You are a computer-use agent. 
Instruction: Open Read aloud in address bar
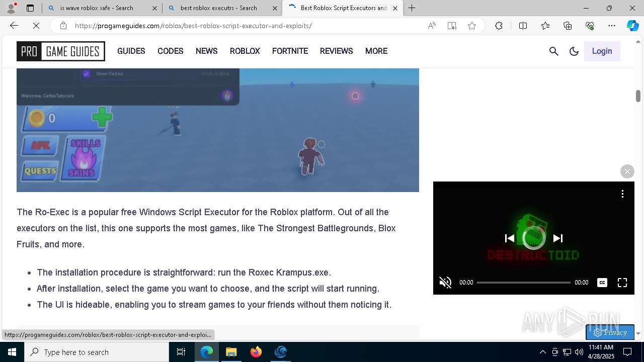(432, 26)
